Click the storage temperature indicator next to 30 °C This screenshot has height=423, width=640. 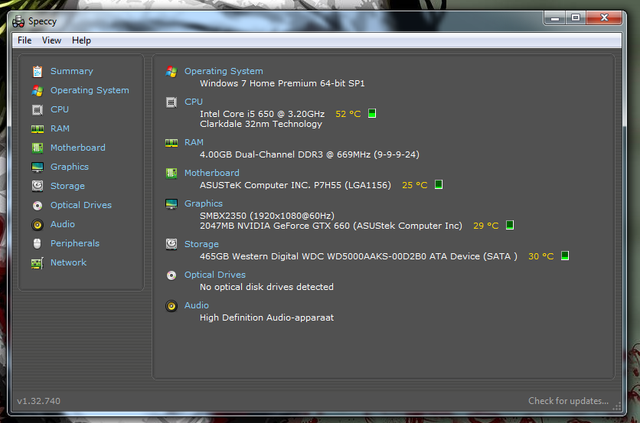(565, 256)
